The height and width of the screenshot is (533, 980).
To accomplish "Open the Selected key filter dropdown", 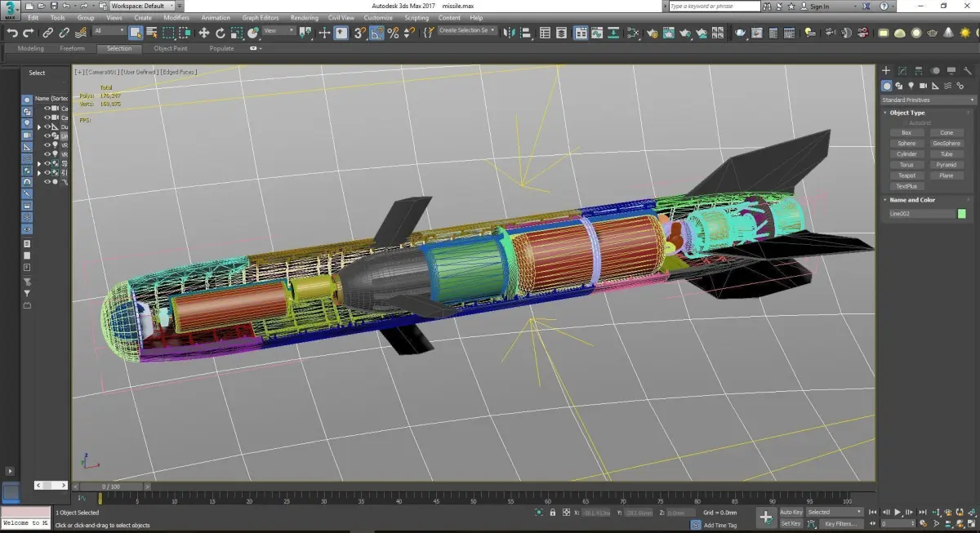I will [834, 513].
